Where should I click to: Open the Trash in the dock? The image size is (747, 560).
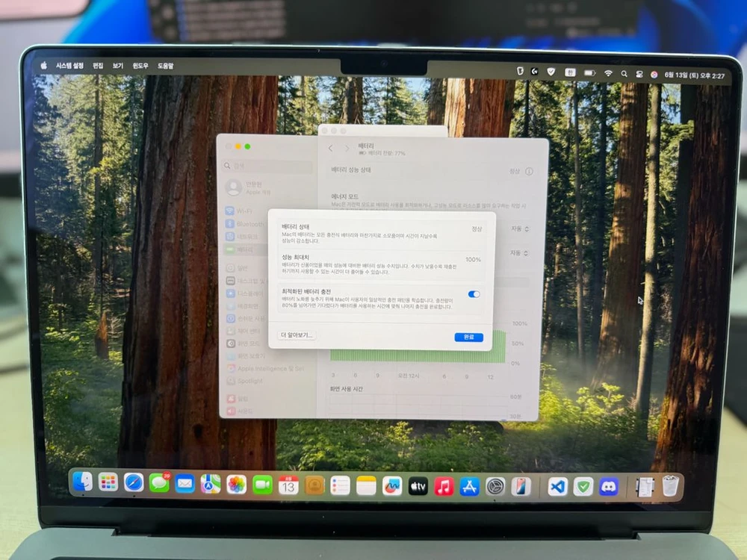(670, 486)
